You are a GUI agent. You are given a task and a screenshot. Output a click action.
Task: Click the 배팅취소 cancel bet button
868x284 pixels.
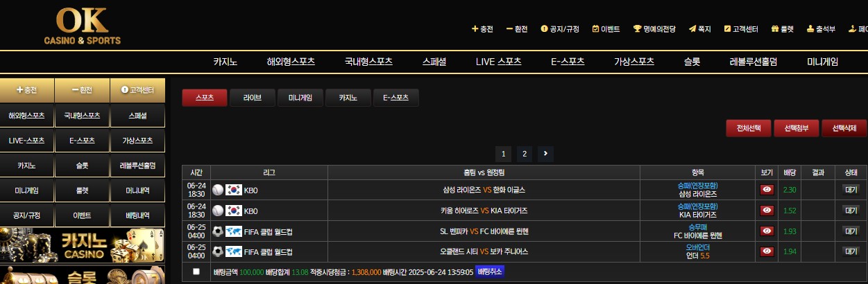pyautogui.click(x=491, y=272)
